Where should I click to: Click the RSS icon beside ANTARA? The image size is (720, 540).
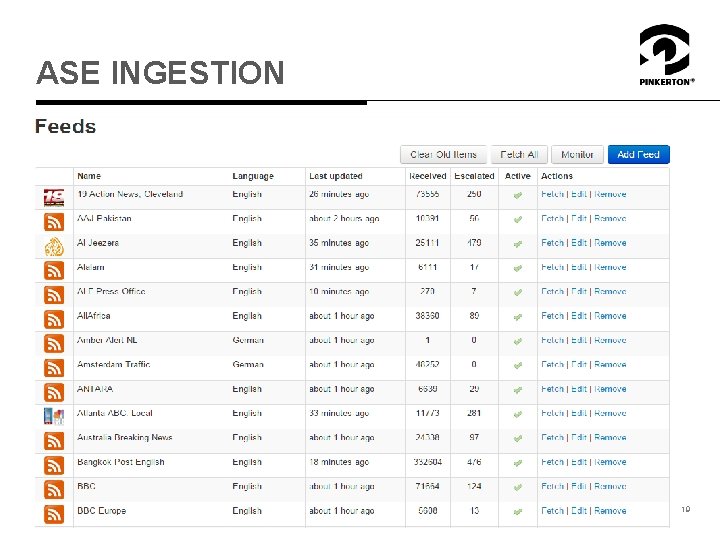click(x=54, y=392)
